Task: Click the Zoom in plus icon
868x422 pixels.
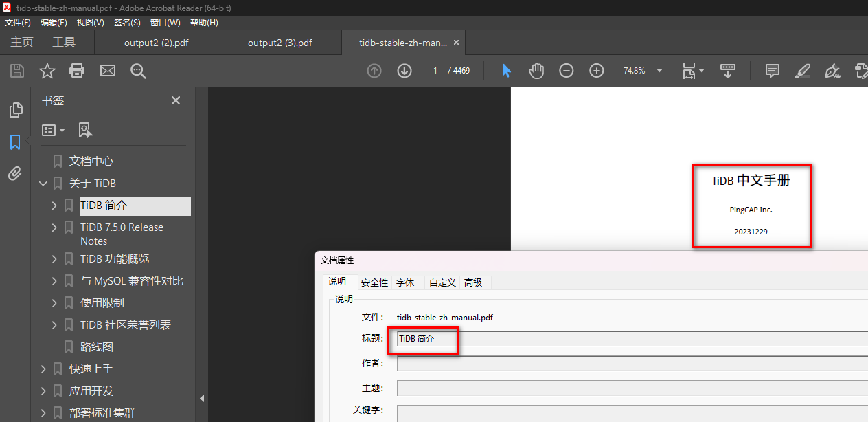Action: tap(597, 71)
